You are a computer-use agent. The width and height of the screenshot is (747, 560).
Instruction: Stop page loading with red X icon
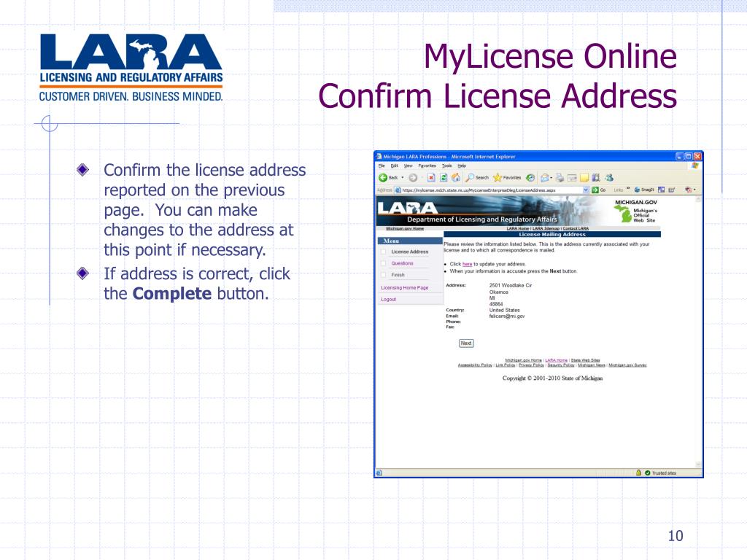click(x=431, y=178)
